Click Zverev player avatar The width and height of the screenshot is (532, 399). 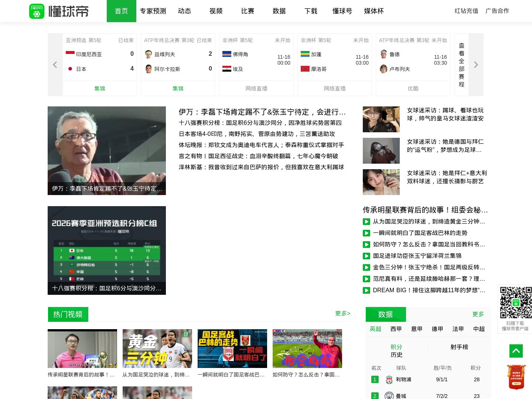coord(149,54)
